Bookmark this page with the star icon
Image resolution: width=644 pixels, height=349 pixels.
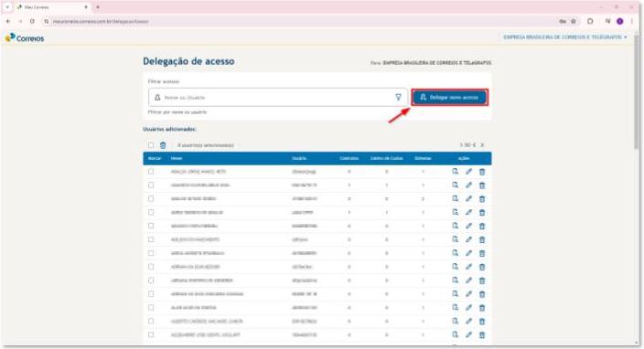pyautogui.click(x=574, y=21)
